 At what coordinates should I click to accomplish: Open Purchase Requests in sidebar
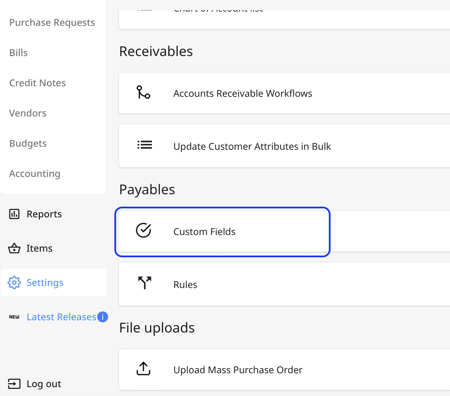pyautogui.click(x=52, y=23)
